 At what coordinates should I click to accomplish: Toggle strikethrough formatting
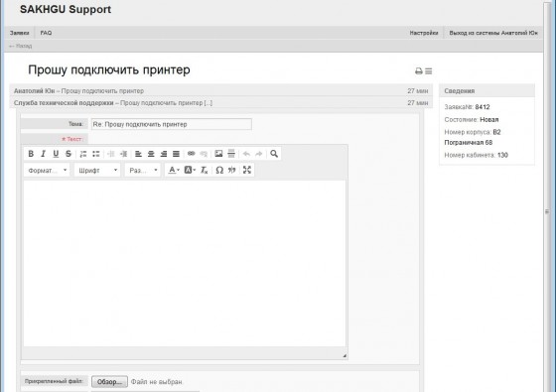pos(69,154)
